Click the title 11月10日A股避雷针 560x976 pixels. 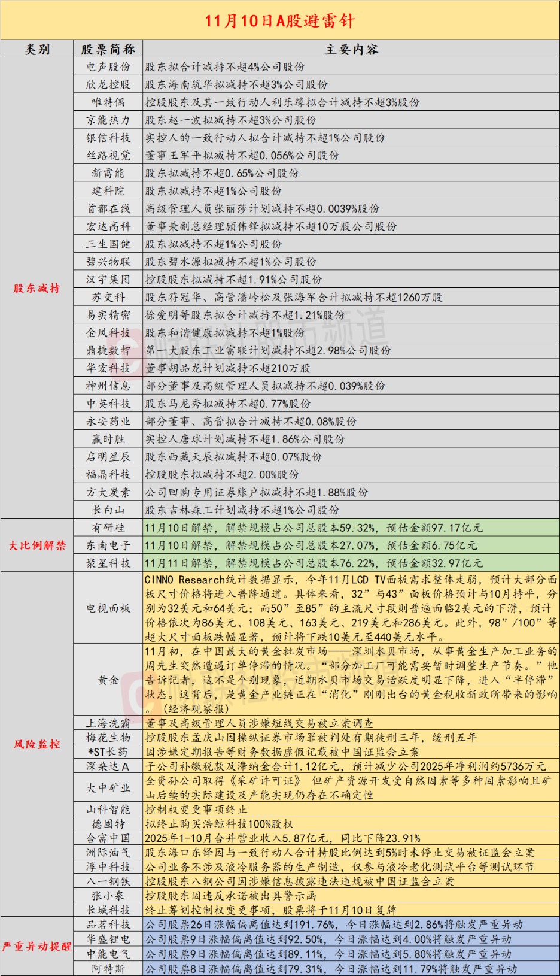pos(280,20)
